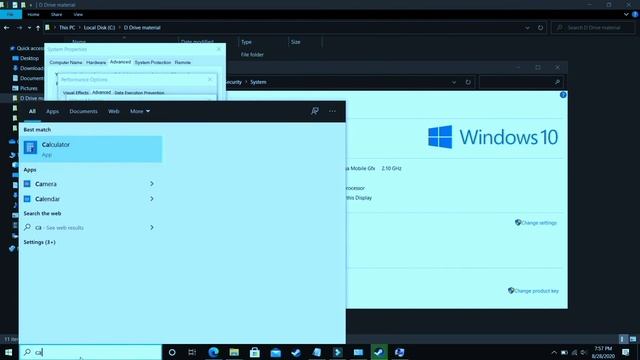Image resolution: width=640 pixels, height=360 pixels.
Task: Switch to large icons view in File Explorer
Action: point(633,339)
